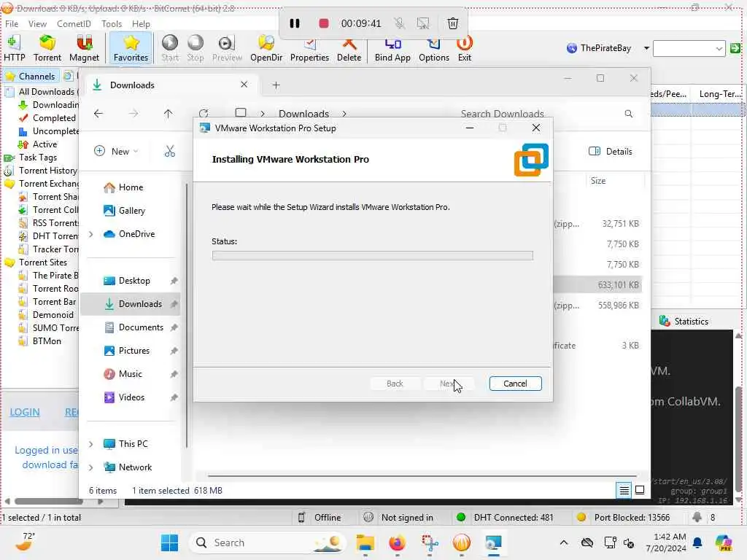Open a new File Explorer tab with plus

pyautogui.click(x=276, y=85)
